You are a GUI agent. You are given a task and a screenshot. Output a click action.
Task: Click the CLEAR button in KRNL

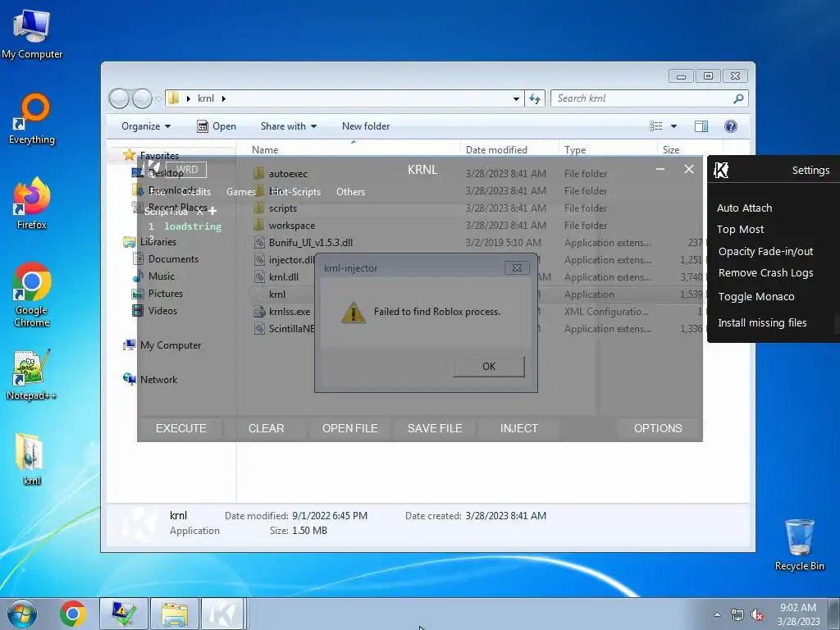(x=267, y=428)
